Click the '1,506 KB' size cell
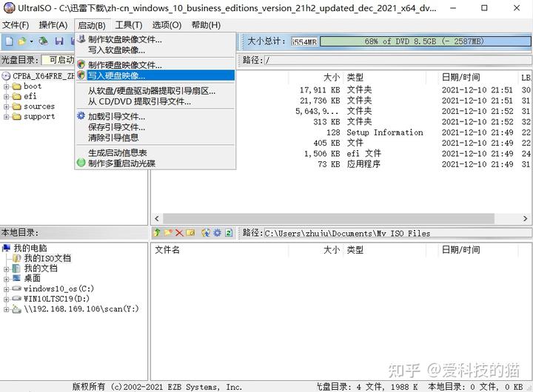 (x=322, y=154)
